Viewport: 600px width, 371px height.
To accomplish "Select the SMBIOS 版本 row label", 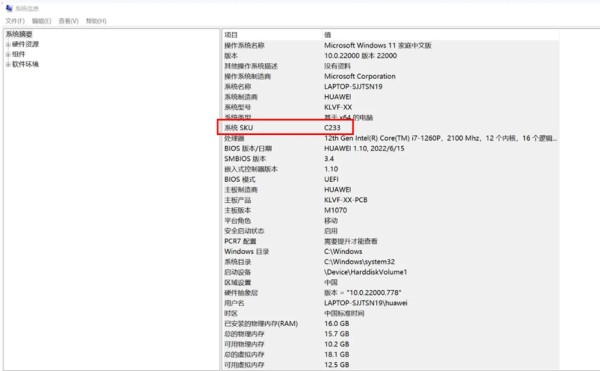I will [245, 159].
